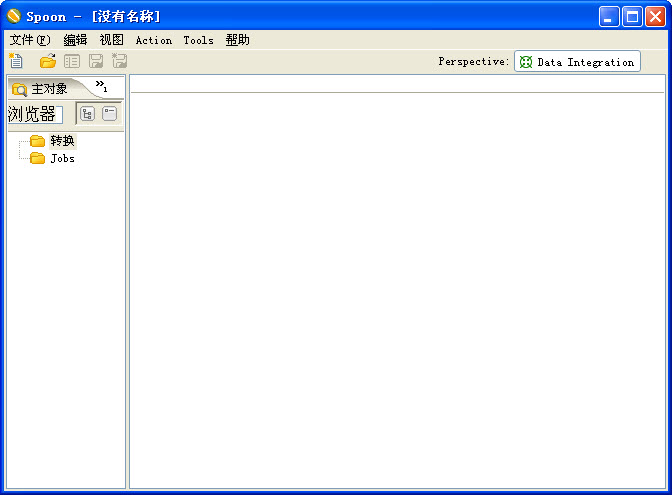Show hidden tabs with the chevron
This screenshot has height=495, width=672.
101,86
